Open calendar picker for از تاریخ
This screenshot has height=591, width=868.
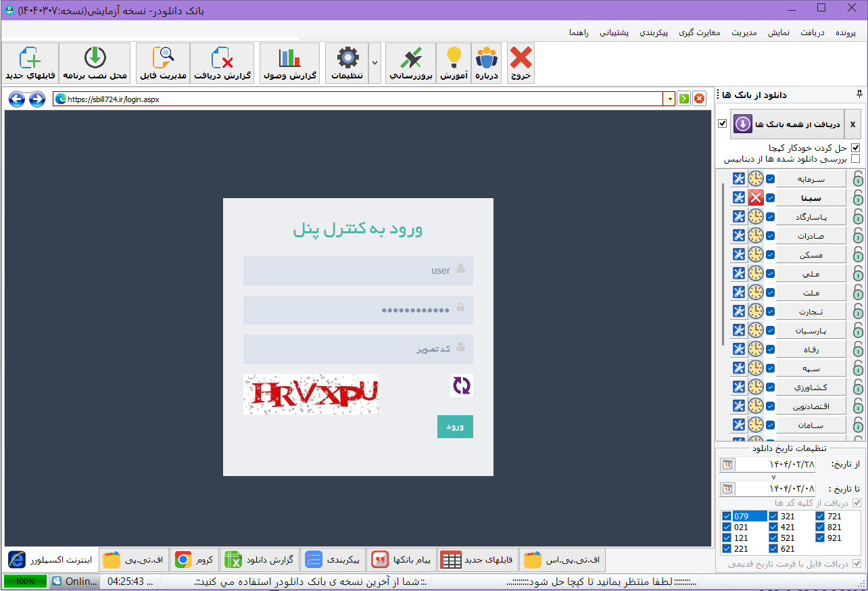[x=727, y=465]
